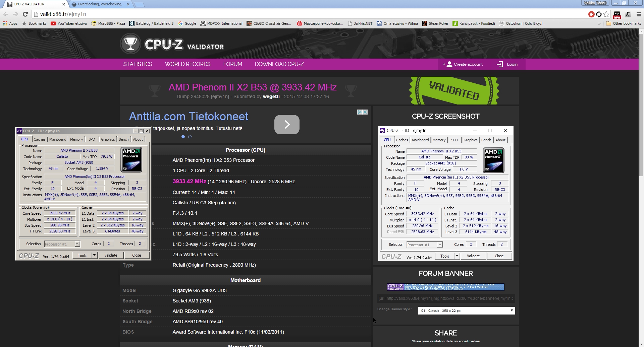644x347 pixels.
Task: Open the Mascarpone-kookoska bookmark
Action: coord(320,23)
